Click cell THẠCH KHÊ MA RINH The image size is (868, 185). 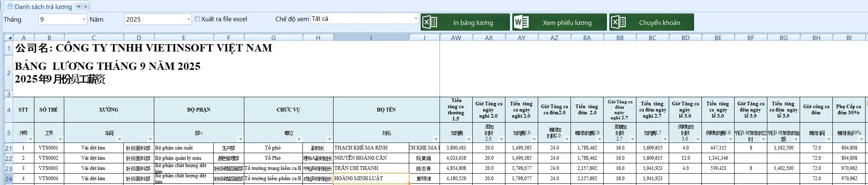[371, 148]
